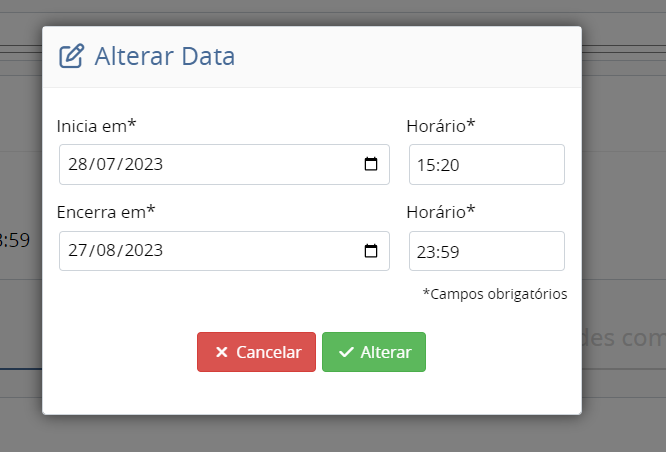This screenshot has height=452, width=666.
Task: Open calendar picker for Inicia em date
Action: (x=370, y=164)
